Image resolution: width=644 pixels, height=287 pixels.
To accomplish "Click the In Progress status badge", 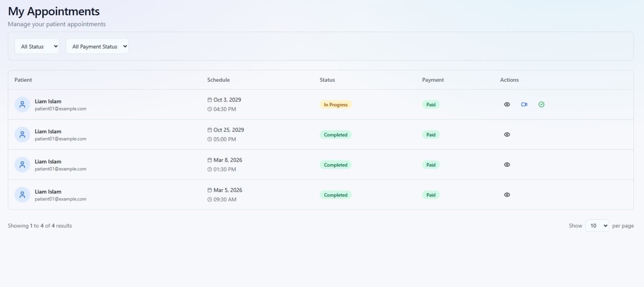I will [336, 105].
